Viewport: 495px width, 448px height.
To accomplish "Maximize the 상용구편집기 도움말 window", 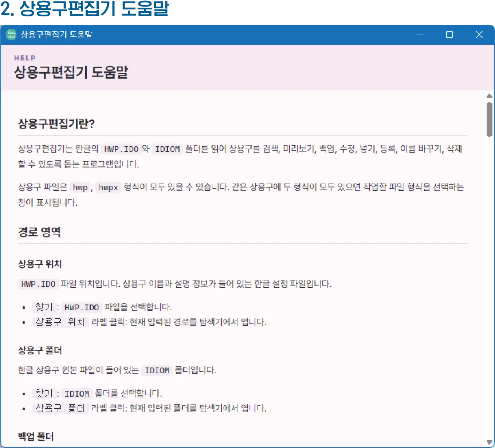I will point(449,35).
